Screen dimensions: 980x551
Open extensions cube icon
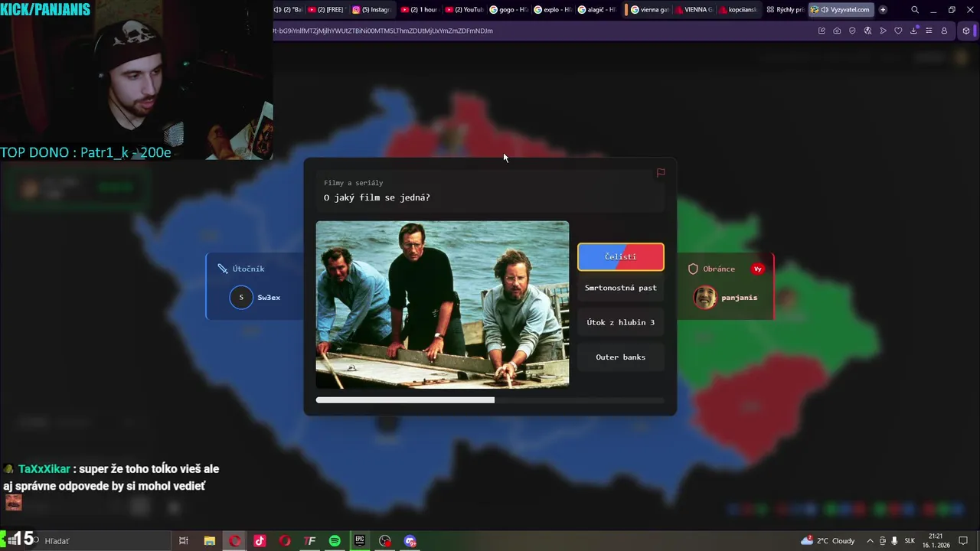point(966,31)
